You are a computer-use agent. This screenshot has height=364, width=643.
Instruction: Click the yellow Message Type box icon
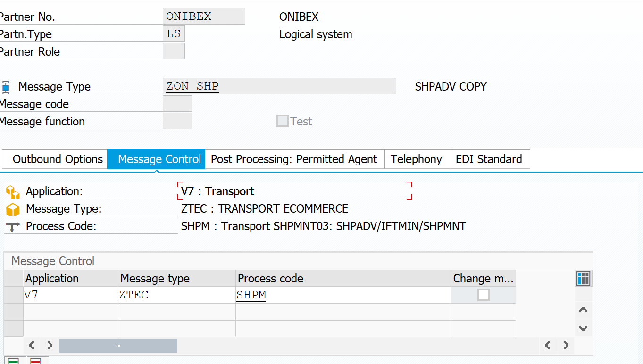(x=13, y=209)
